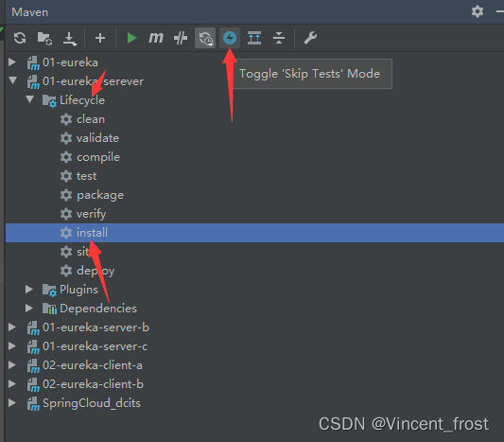Click the Dependencies library icon
The height and width of the screenshot is (442, 504).
click(x=49, y=309)
